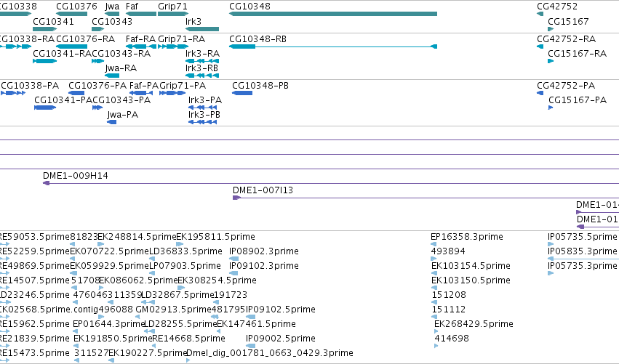Open the CG15167-PA protein label
This screenshot has width=619, height=364.
(578, 100)
